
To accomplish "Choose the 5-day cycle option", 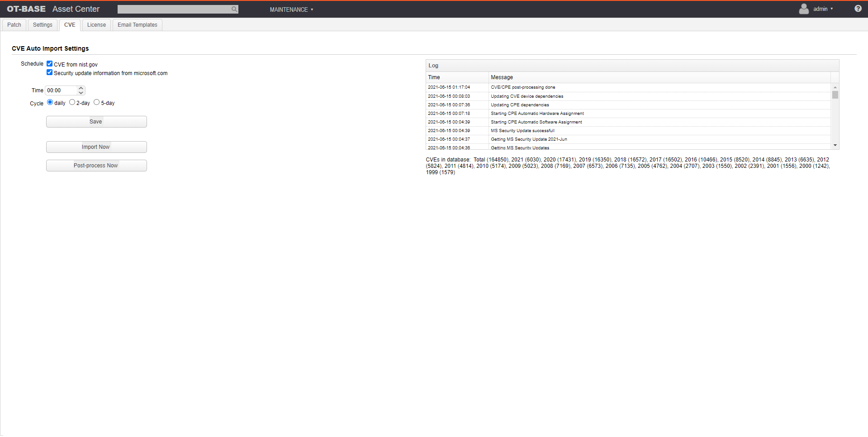I will point(96,102).
